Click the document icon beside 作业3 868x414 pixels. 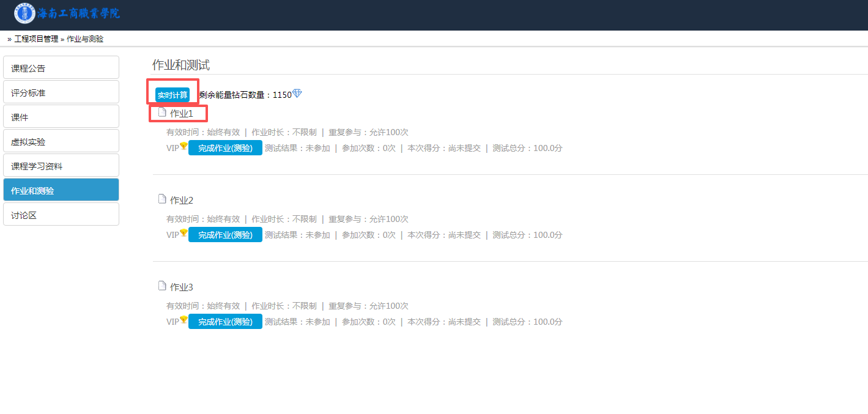click(x=162, y=286)
